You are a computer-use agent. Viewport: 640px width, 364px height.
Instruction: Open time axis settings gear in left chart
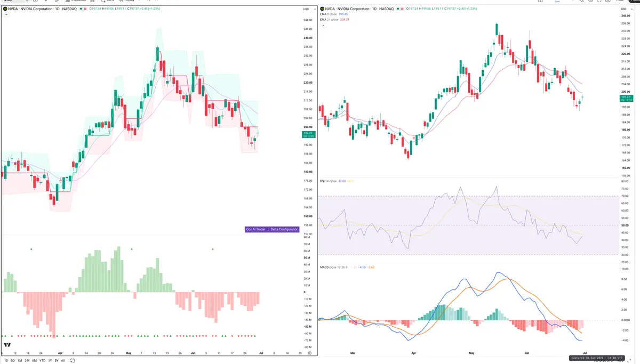point(309,353)
